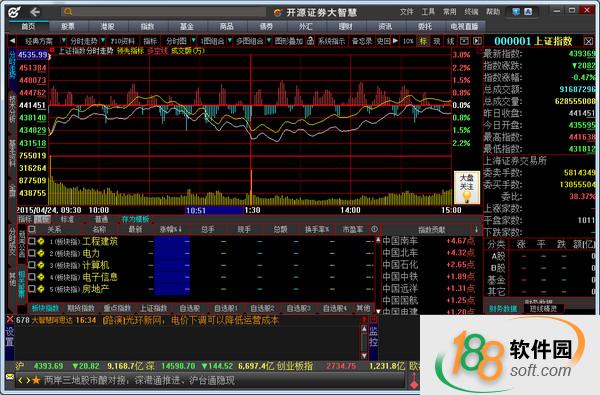The width and height of the screenshot is (600, 395).
Task: Click yellow diamond icon beside 工程建筑
Action: click(41, 242)
